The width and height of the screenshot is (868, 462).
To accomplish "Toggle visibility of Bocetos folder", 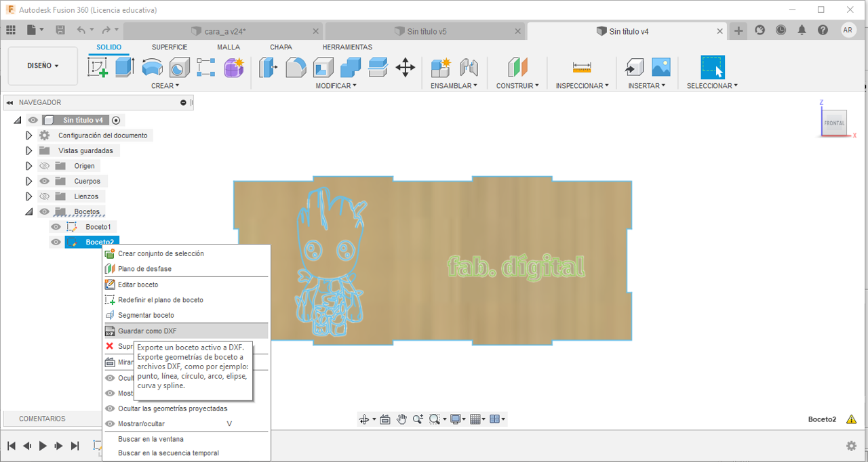I will (45, 211).
